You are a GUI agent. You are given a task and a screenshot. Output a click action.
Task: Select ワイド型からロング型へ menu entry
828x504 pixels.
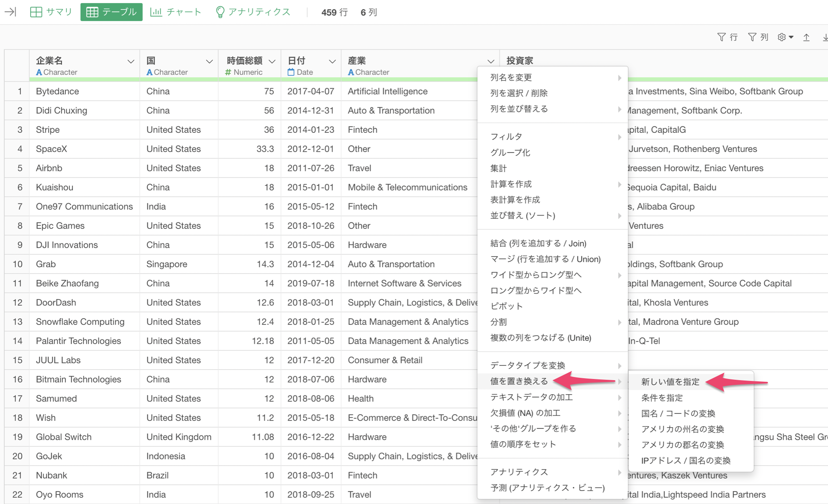[552, 274]
